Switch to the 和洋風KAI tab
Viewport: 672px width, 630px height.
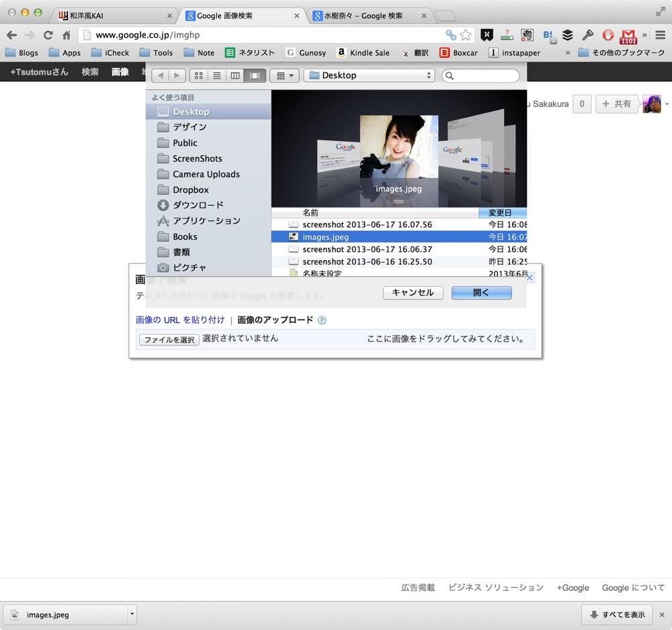115,16
